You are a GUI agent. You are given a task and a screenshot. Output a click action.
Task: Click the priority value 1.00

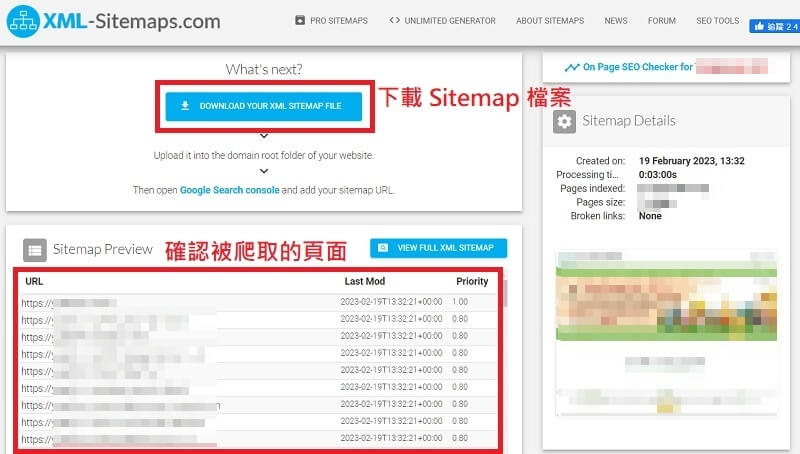click(x=460, y=301)
